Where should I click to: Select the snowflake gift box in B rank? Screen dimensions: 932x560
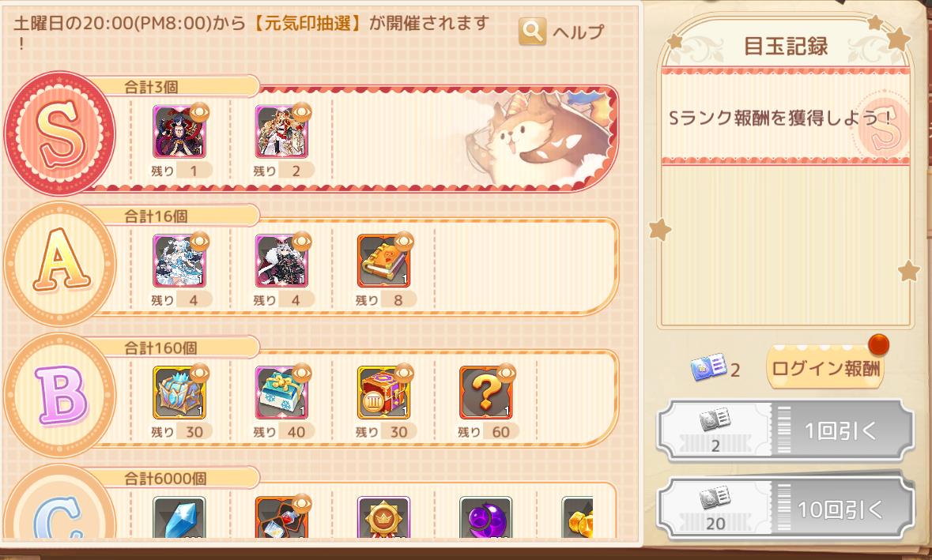(x=281, y=393)
